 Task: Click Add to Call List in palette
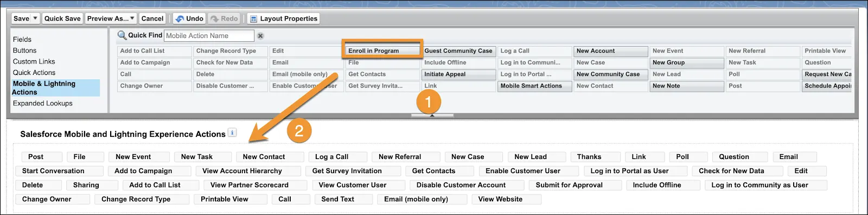[155, 51]
